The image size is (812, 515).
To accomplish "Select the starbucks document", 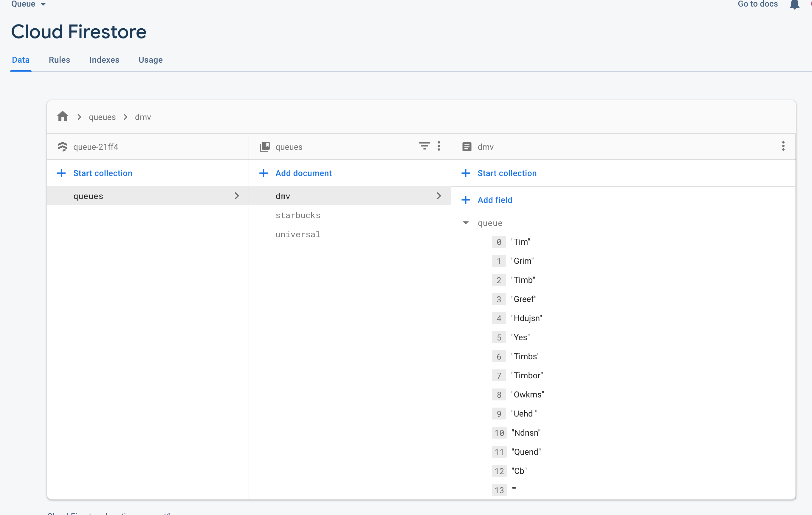I will click(298, 215).
